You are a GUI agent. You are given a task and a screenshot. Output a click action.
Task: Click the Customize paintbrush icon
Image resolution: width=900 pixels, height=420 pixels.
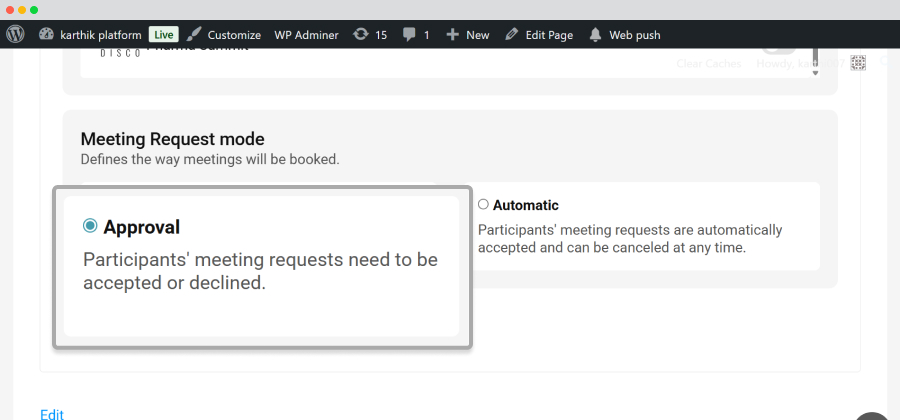[x=195, y=34]
